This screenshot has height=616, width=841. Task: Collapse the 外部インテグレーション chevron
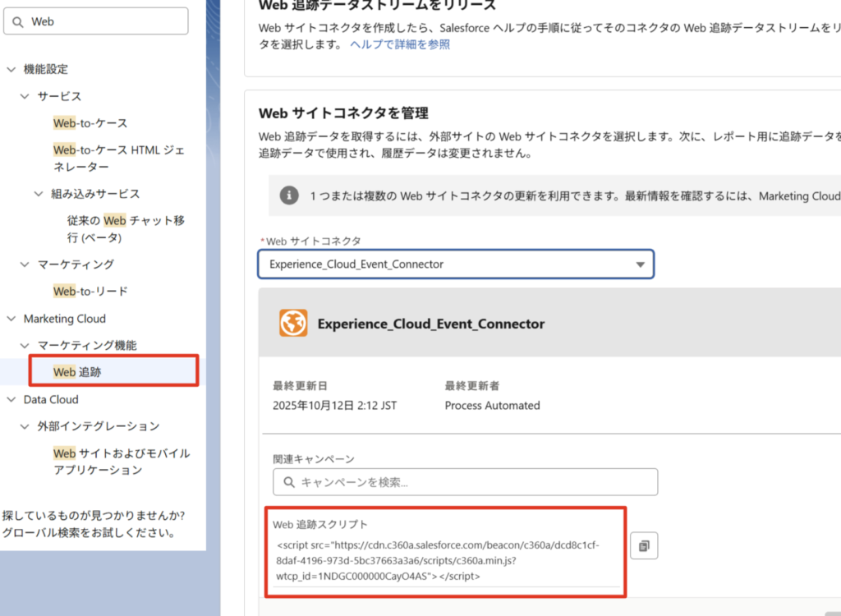coord(25,426)
